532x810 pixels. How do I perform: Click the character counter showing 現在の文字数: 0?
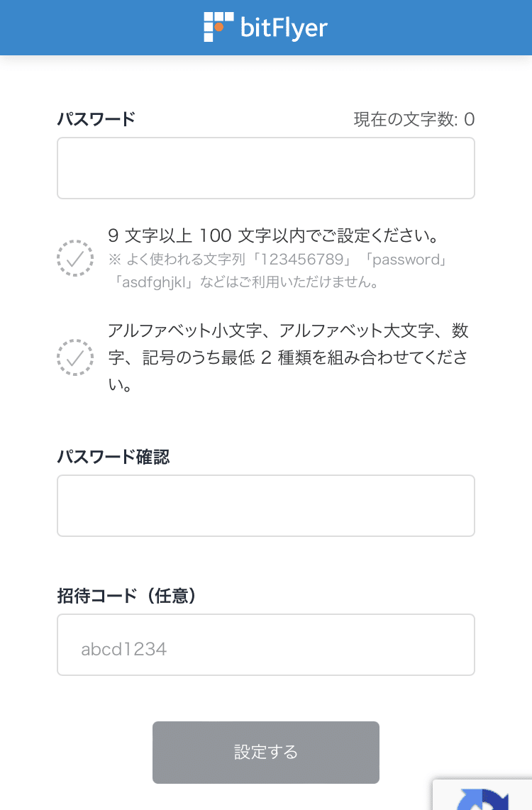pyautogui.click(x=414, y=119)
